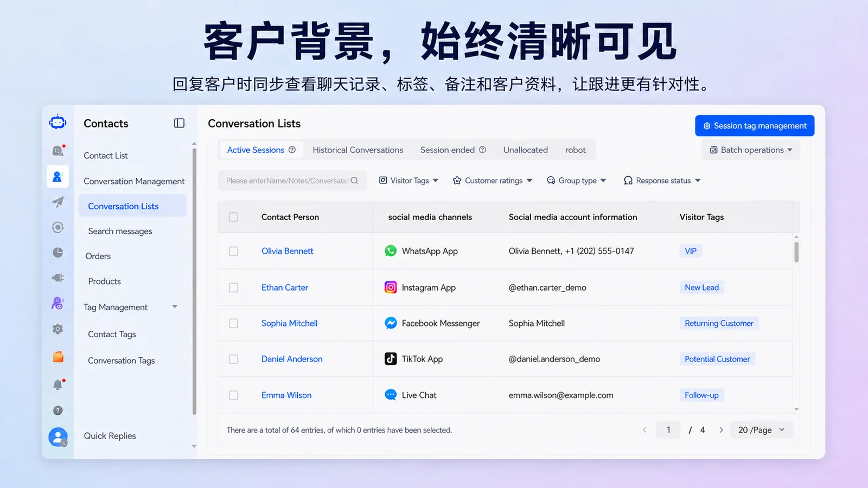Image resolution: width=868 pixels, height=488 pixels.
Task: Check the Olivia Bennett row checkbox
Action: point(233,251)
